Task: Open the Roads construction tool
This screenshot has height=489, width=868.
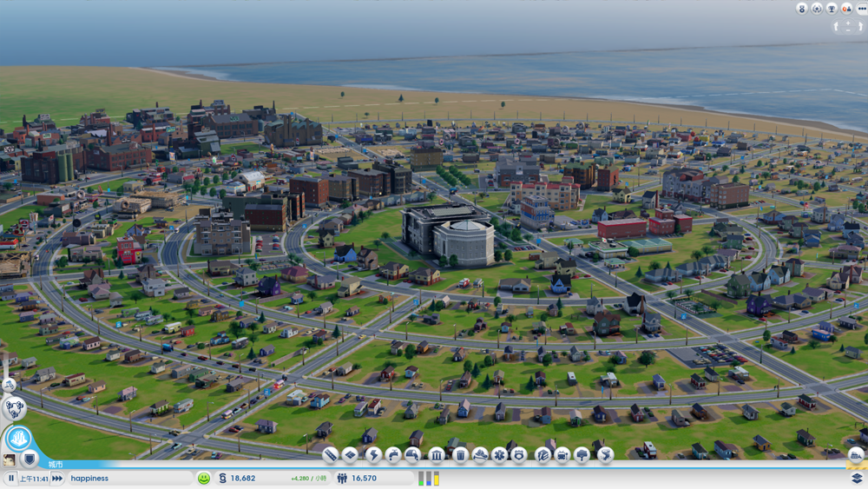Action: [331, 454]
